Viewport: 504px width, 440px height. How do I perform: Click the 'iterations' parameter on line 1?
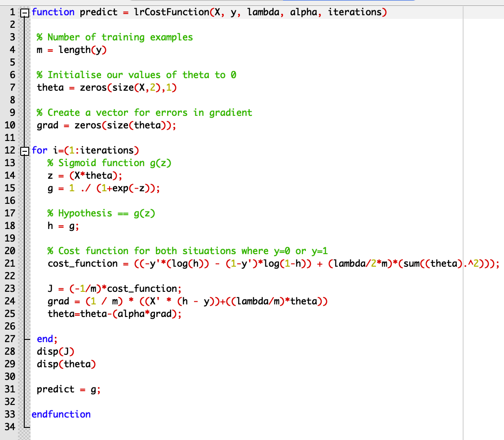[x=354, y=12]
